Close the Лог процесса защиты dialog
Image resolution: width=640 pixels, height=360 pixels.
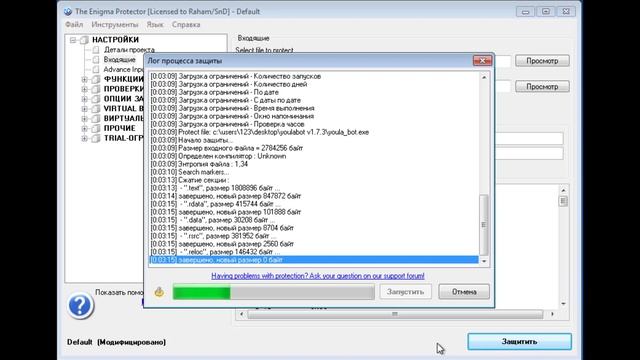[x=482, y=60]
